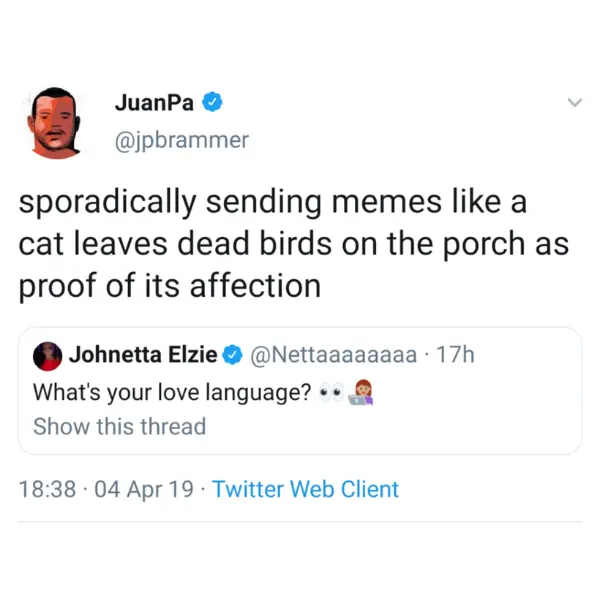
Task: Click JuanPa's blue verified badge
Action: (213, 101)
